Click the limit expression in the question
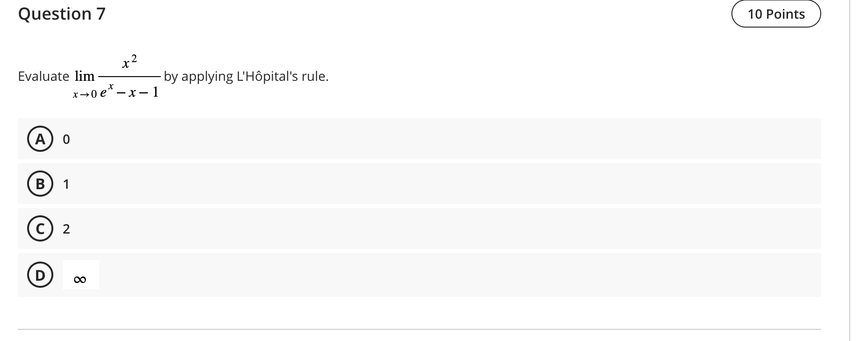 coord(117,76)
